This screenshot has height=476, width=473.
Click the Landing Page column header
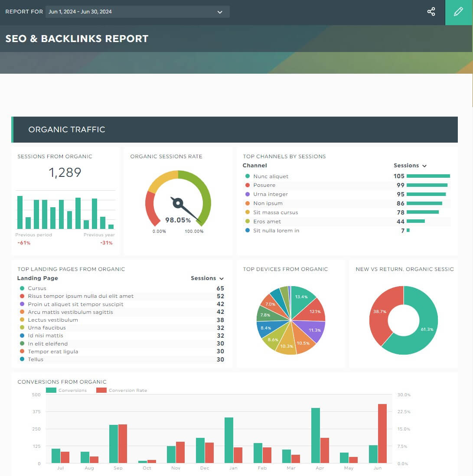(38, 278)
